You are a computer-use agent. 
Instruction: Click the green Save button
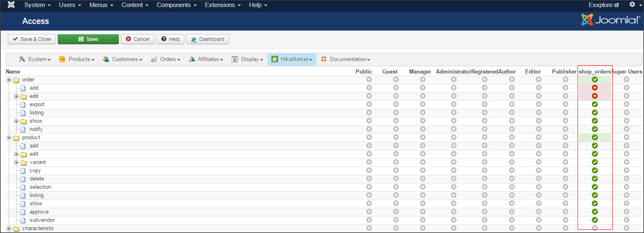click(x=88, y=39)
